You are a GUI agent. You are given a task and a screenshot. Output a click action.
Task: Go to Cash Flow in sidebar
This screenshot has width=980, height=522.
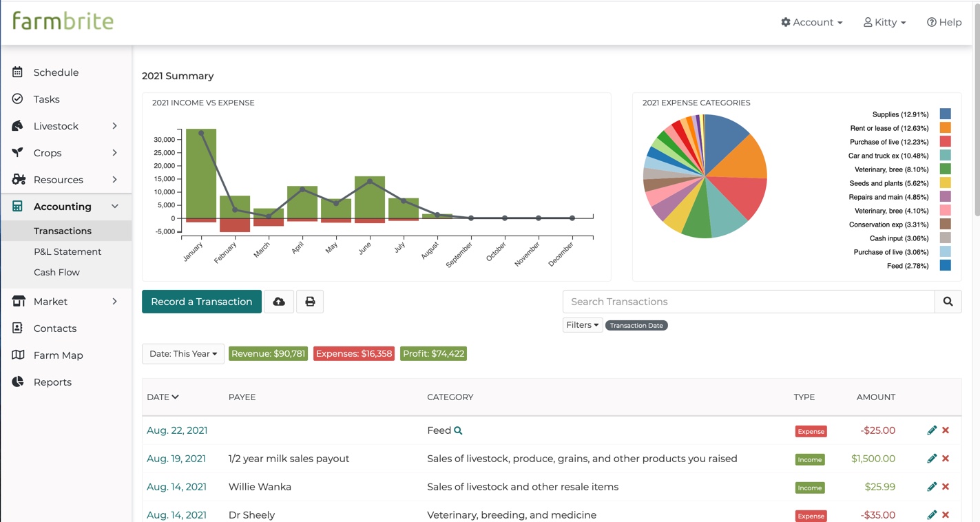(56, 272)
